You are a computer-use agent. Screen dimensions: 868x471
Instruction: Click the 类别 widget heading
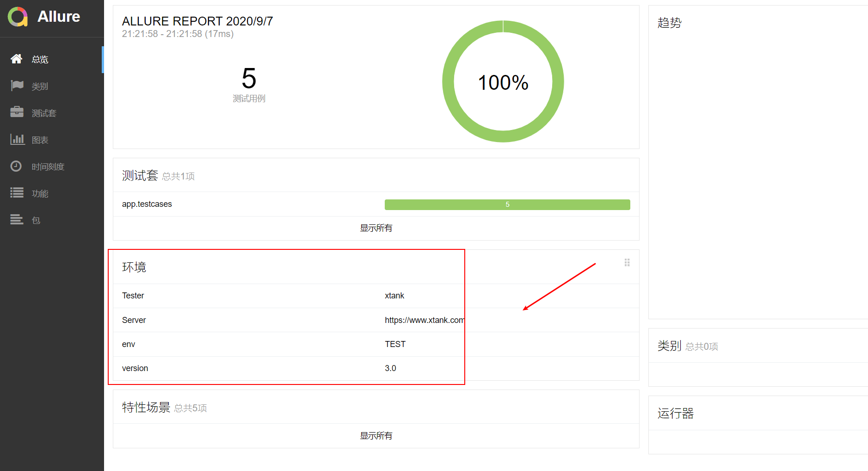(x=669, y=346)
